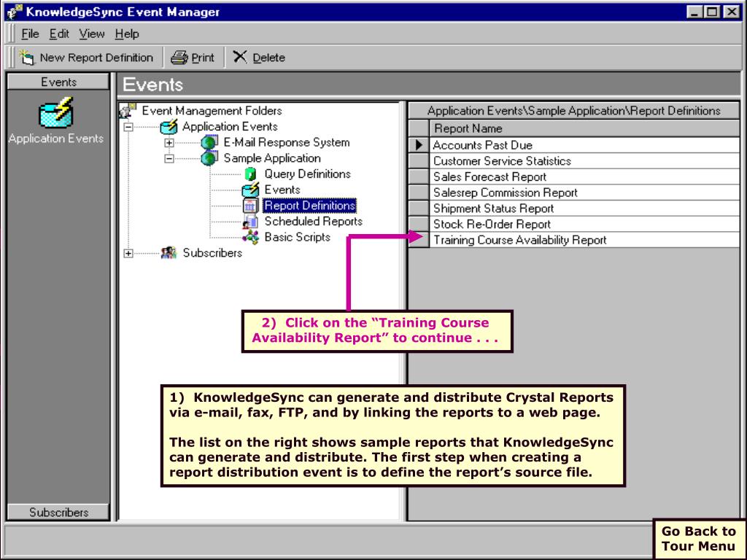747x560 pixels.
Task: Select the Customer Service Statistics report
Action: point(584,161)
